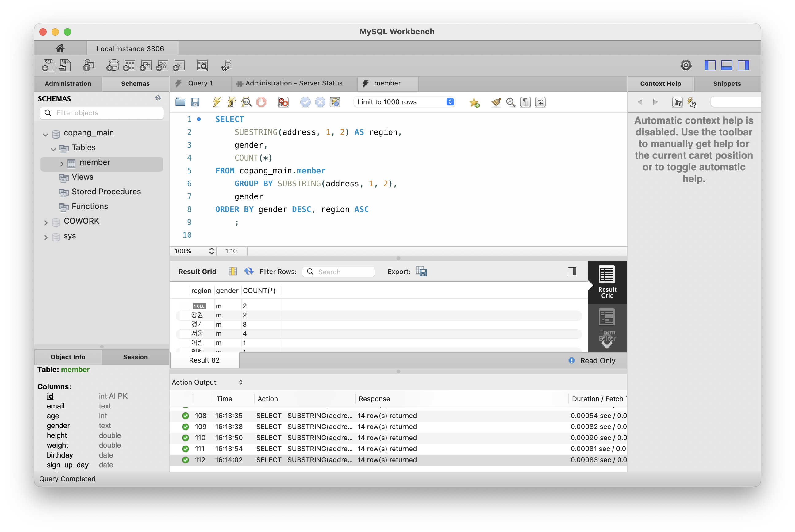Toggle word wrap in editor

[x=540, y=102]
